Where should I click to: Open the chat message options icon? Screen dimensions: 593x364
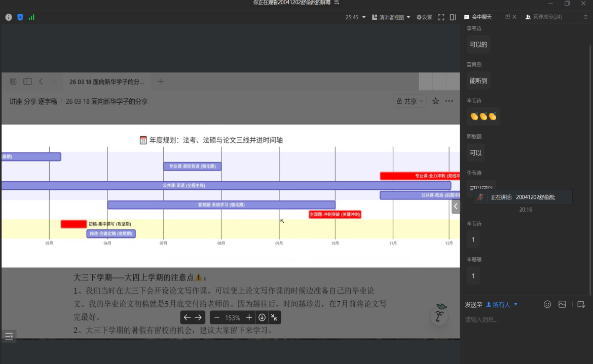(581, 304)
